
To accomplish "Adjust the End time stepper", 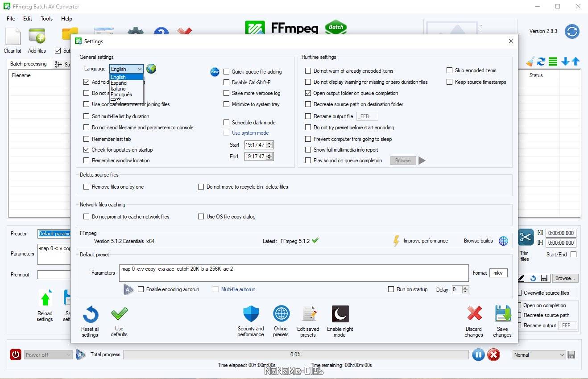I will click(x=269, y=157).
